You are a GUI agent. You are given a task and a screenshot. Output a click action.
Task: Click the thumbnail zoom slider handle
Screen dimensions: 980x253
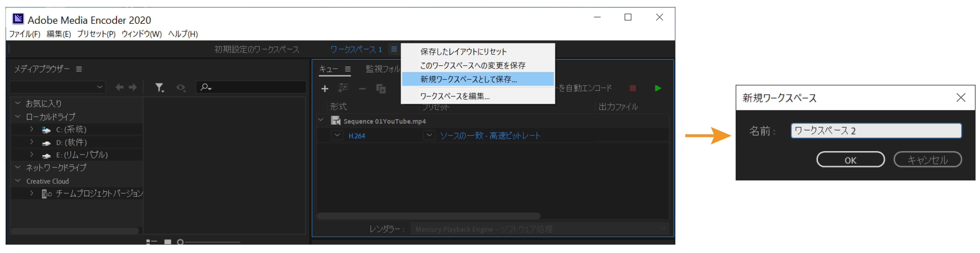pos(180,242)
